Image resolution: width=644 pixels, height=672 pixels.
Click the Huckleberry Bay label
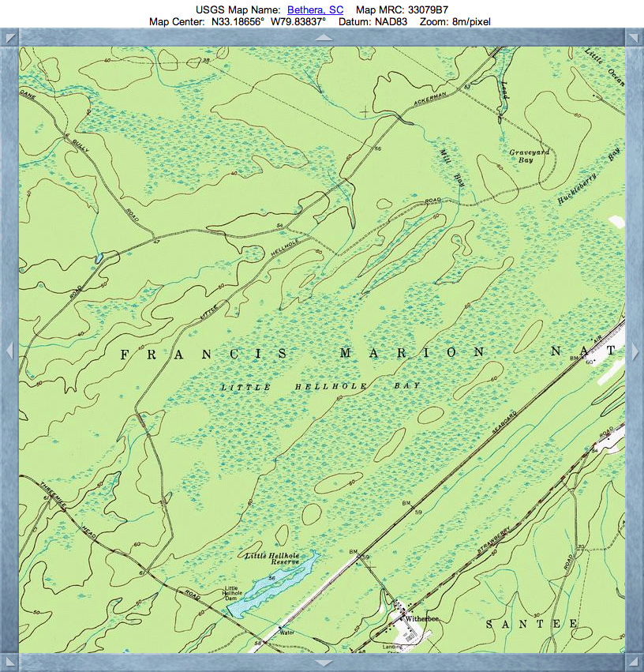[x=589, y=176]
